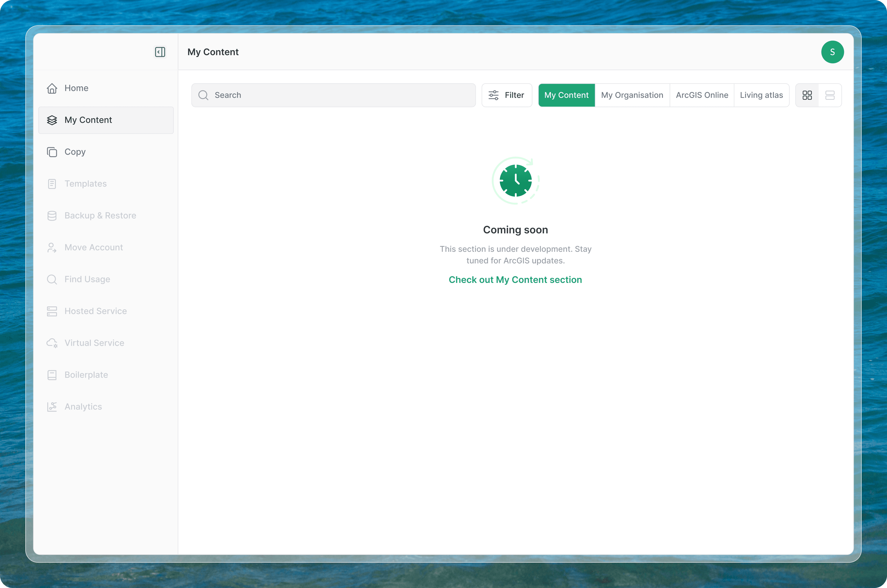Click Check out My Content section link
Image resolution: width=887 pixels, height=588 pixels.
pos(515,280)
